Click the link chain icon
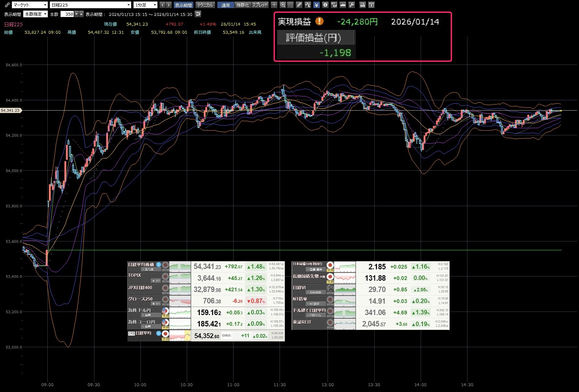The width and height of the screenshot is (579, 392). click(x=7, y=5)
